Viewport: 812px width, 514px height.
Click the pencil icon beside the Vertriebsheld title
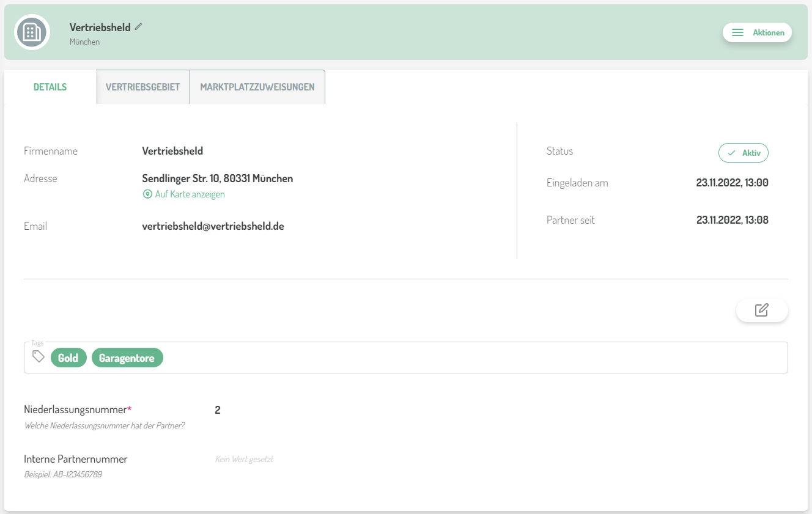(139, 26)
